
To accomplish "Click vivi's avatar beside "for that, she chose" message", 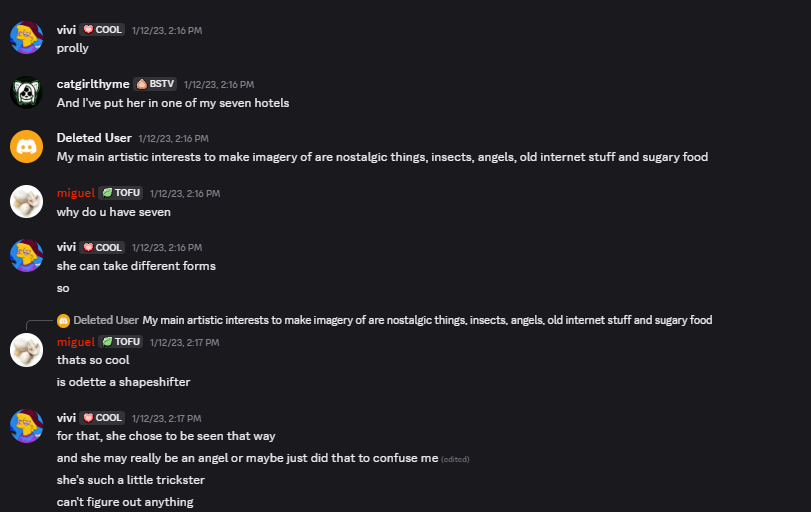I will click(26, 426).
